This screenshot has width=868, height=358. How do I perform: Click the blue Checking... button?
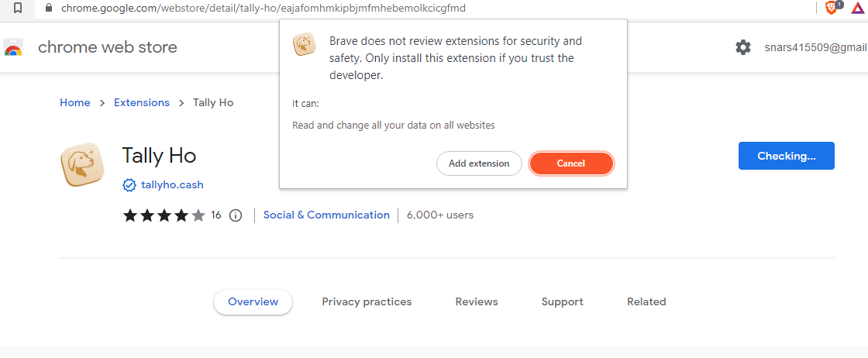786,156
